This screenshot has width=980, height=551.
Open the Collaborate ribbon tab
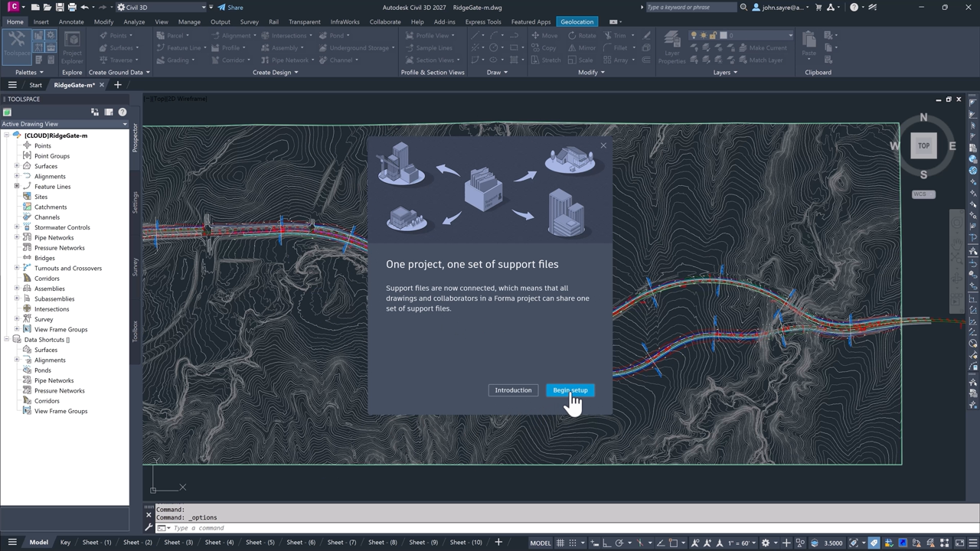pos(385,21)
